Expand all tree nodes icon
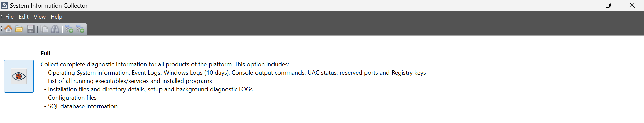 coord(69,29)
